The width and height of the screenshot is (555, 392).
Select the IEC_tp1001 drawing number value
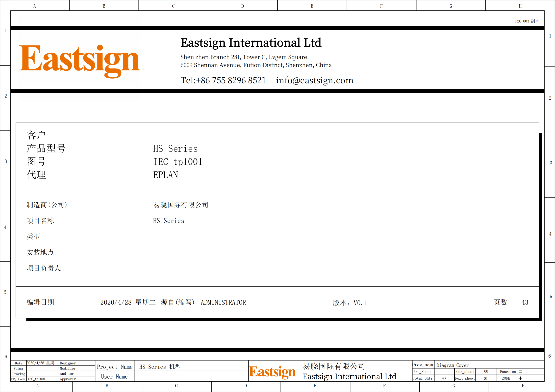[178, 162]
